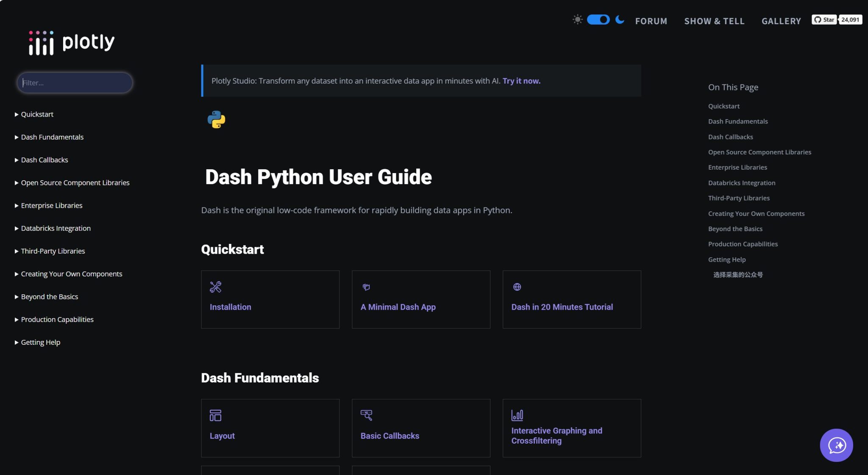Open the Gallery menu item
The width and height of the screenshot is (868, 475).
[781, 21]
